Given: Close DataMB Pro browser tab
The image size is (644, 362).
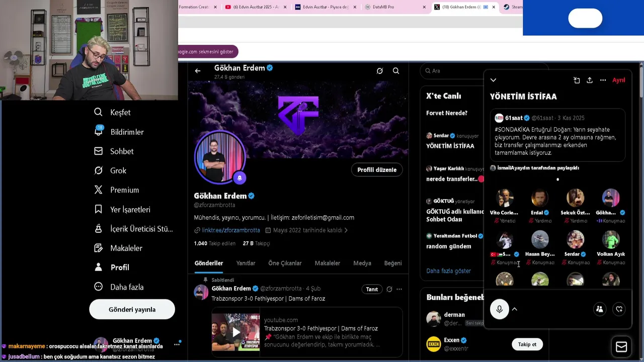Looking at the screenshot, I should click(424, 7).
